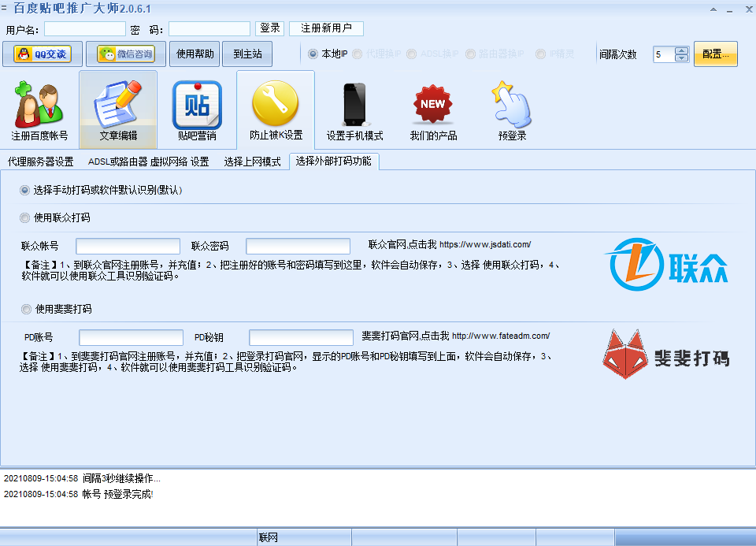This screenshot has height=546, width=756.
Task: Focus the 联众密码 input field
Action: pyautogui.click(x=298, y=246)
